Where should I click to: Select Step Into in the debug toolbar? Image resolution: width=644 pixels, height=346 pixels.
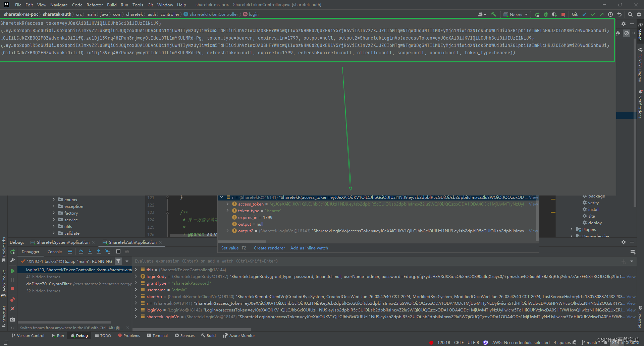pyautogui.click(x=90, y=251)
